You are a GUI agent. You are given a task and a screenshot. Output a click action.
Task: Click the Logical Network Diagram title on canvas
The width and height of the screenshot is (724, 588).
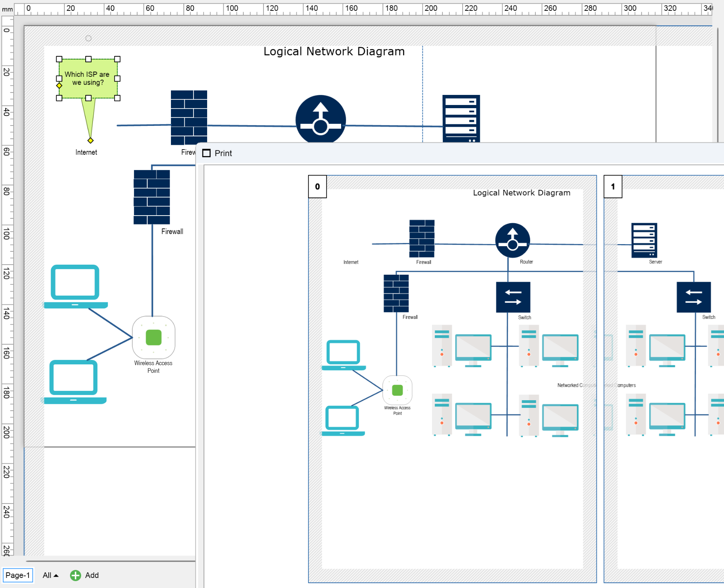[x=334, y=51]
